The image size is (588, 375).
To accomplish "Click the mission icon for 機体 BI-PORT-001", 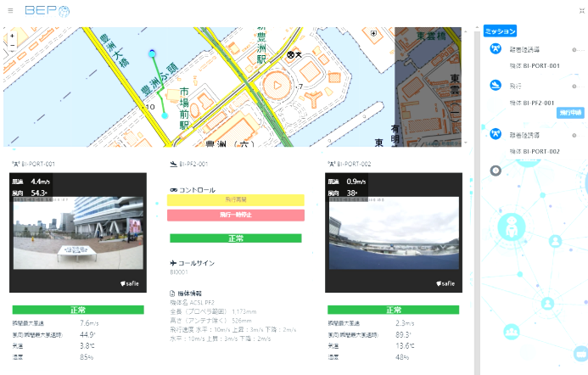I will (496, 48).
